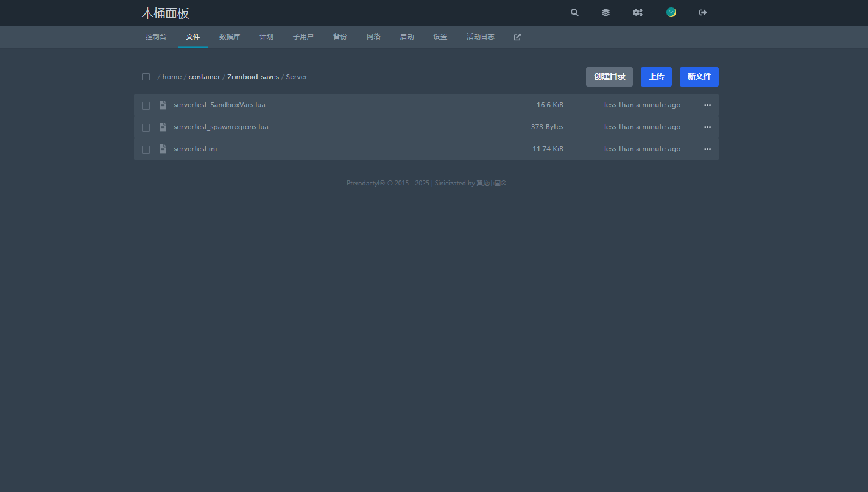
Task: Open the admin gears icon
Action: [637, 13]
